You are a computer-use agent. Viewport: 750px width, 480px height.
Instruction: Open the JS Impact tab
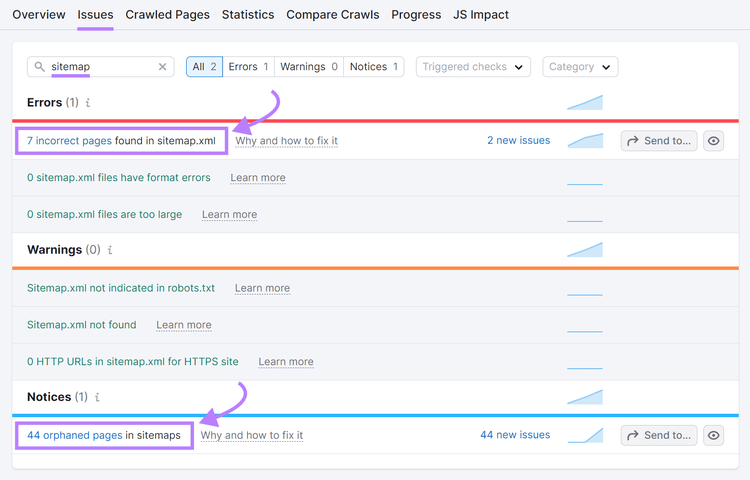click(481, 15)
